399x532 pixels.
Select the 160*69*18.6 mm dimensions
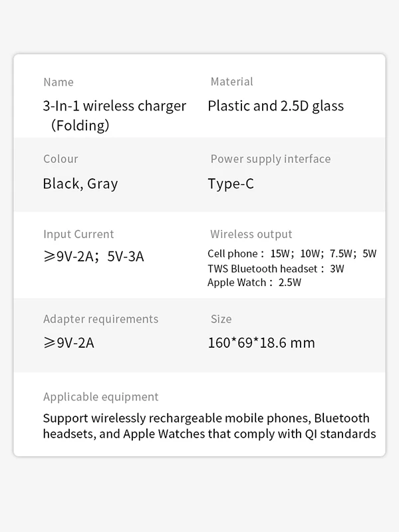click(261, 343)
